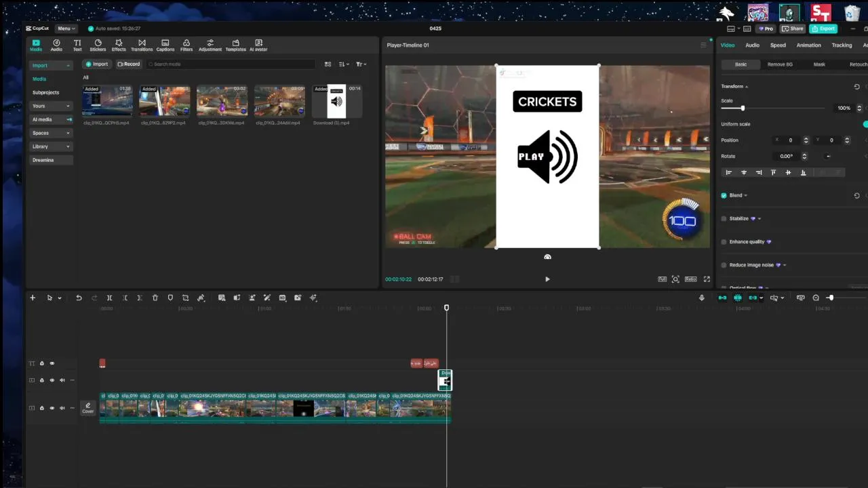This screenshot has height=488, width=868.
Task: Switch to the Speed tab
Action: coord(778,45)
